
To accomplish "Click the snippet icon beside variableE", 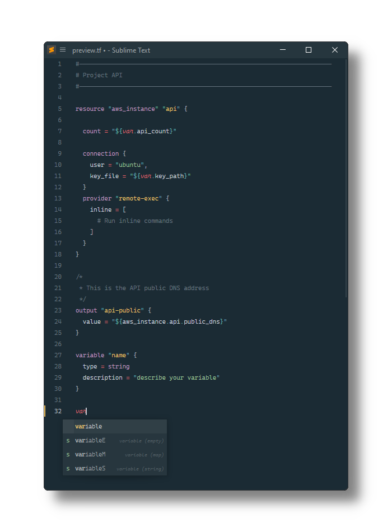I will coord(68,441).
